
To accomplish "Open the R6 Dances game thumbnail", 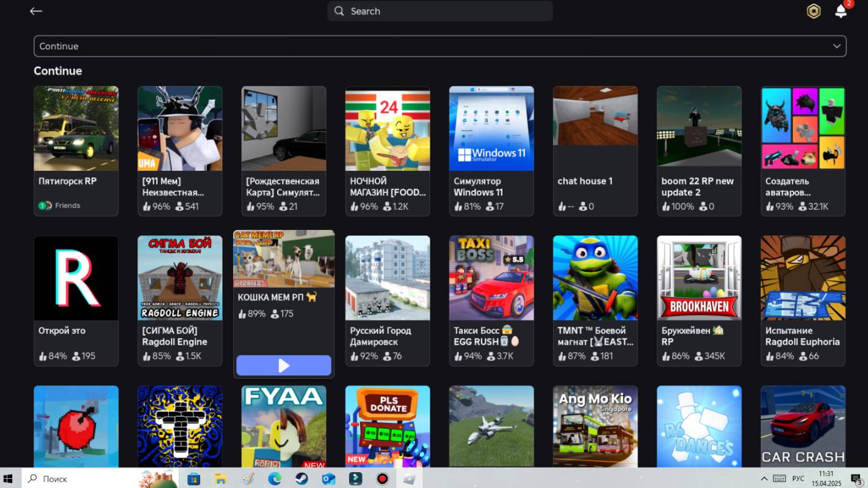I will [699, 426].
